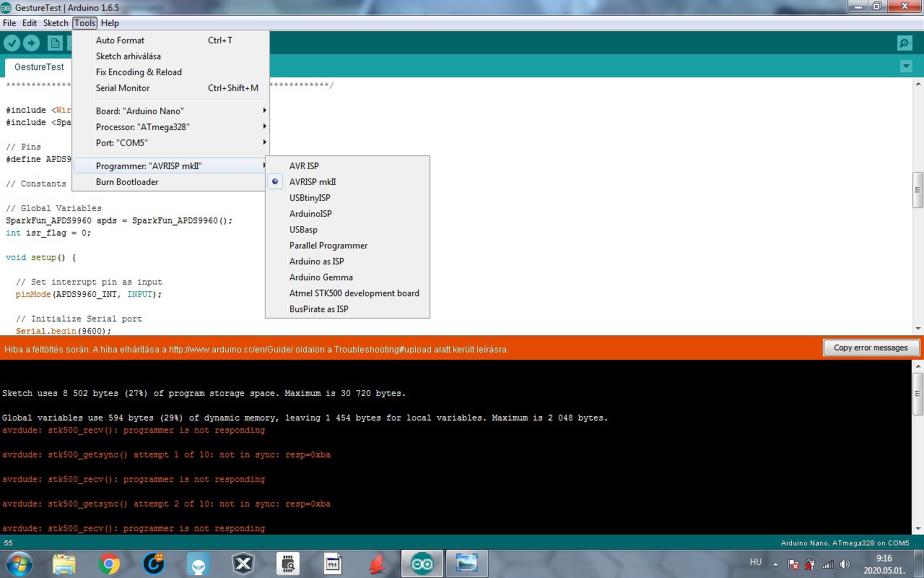
Task: Open the Sketch menu
Action: (x=56, y=23)
